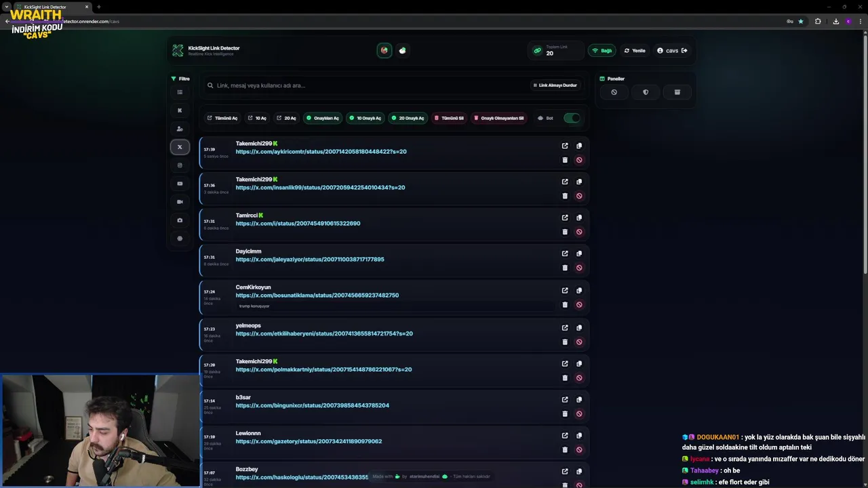
Task: Click the 20 Onaylı Aç button
Action: click(408, 118)
